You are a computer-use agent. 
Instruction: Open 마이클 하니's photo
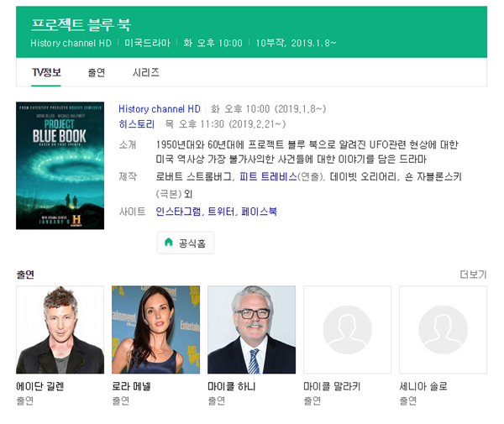pyautogui.click(x=252, y=330)
